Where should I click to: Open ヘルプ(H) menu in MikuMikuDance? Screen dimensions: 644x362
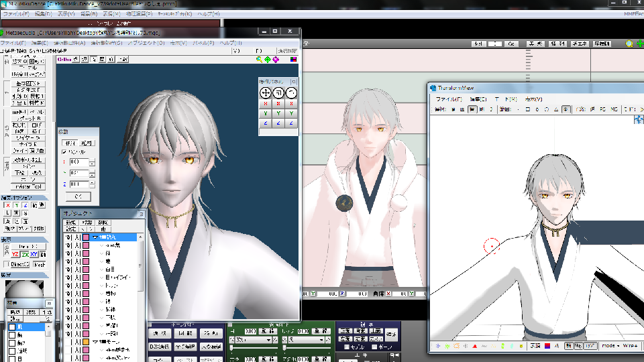209,13
